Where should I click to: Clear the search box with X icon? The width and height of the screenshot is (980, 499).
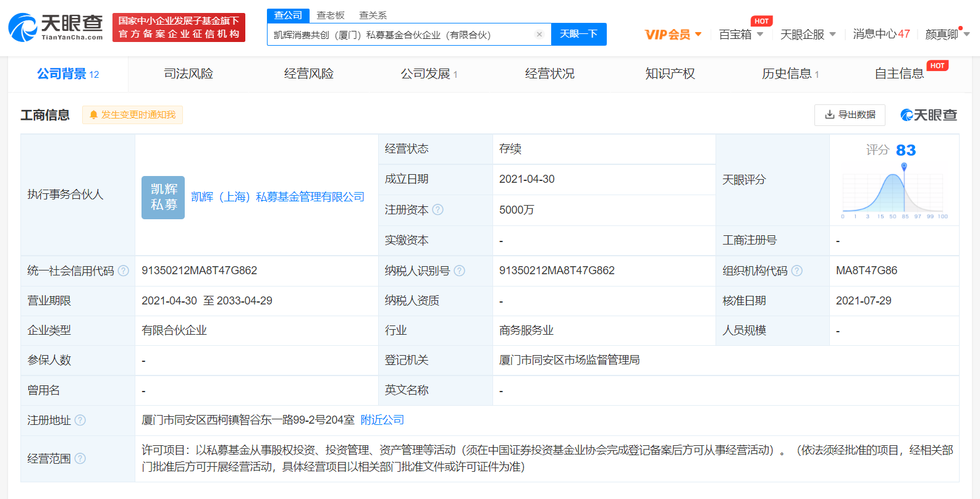click(x=539, y=35)
